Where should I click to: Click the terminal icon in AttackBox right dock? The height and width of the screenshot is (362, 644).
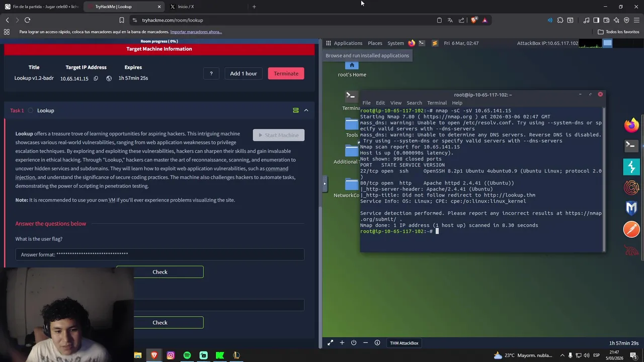(631, 146)
